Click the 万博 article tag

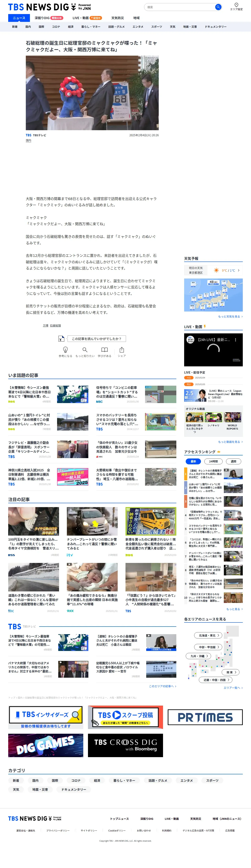[46, 326]
